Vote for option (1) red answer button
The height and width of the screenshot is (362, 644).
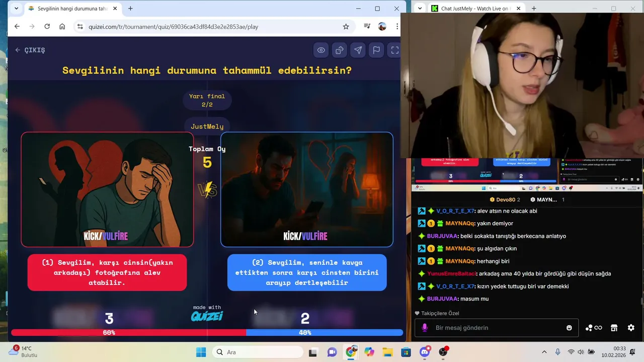[x=107, y=273]
